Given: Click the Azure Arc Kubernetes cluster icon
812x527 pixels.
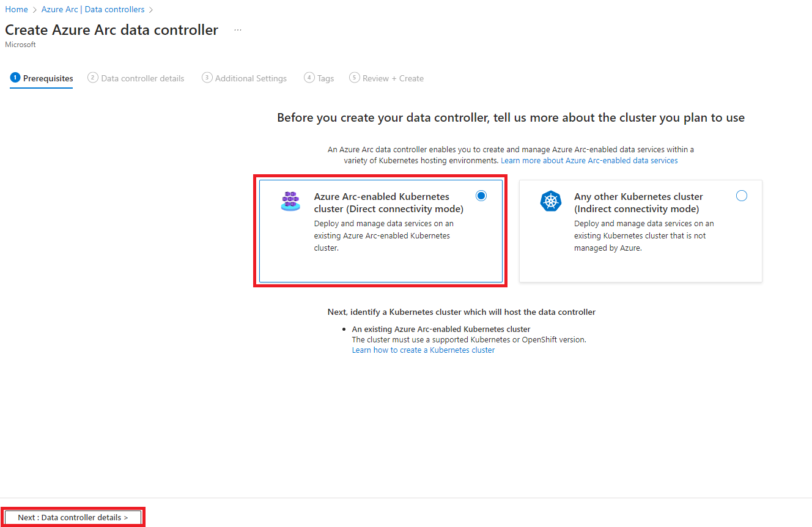Looking at the screenshot, I should pyautogui.click(x=290, y=201).
